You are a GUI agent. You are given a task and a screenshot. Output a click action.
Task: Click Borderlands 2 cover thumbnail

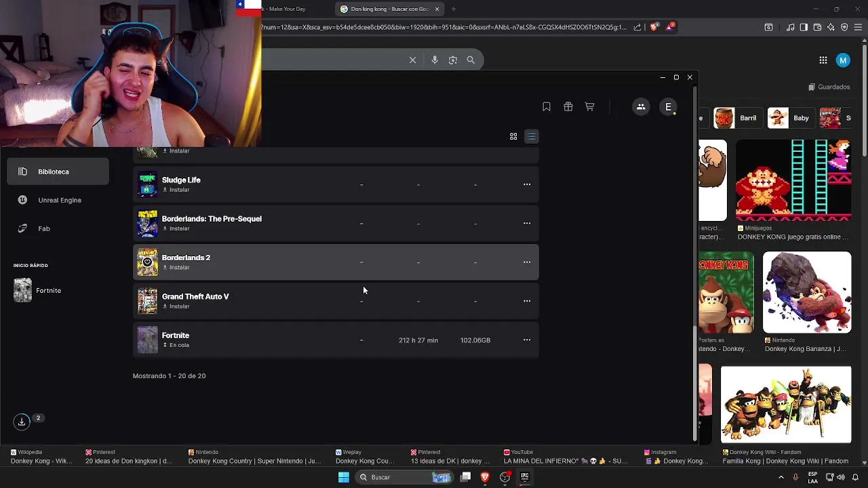(147, 262)
